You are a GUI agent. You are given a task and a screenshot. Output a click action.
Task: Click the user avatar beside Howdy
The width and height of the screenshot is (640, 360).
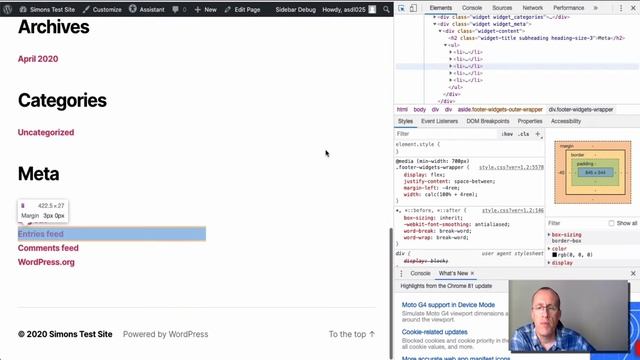[372, 9]
